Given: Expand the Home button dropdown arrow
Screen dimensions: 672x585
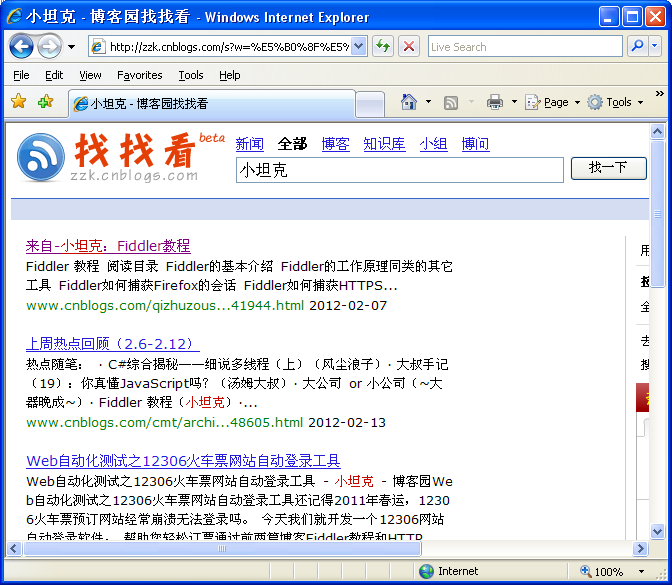Looking at the screenshot, I should click(x=428, y=102).
